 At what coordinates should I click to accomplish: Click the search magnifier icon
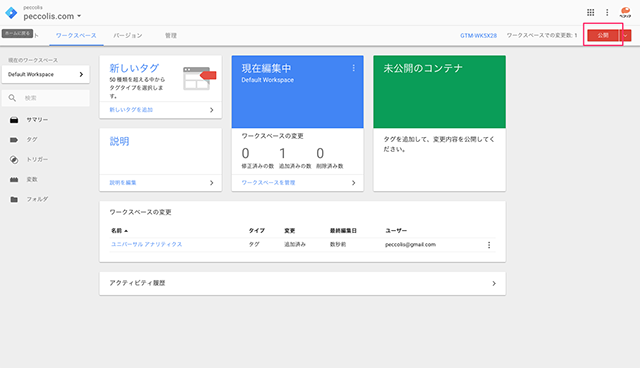click(12, 98)
